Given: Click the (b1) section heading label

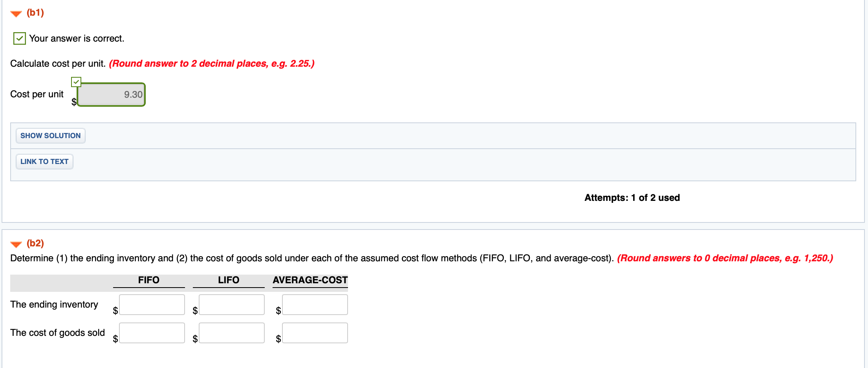Looking at the screenshot, I should tap(35, 13).
